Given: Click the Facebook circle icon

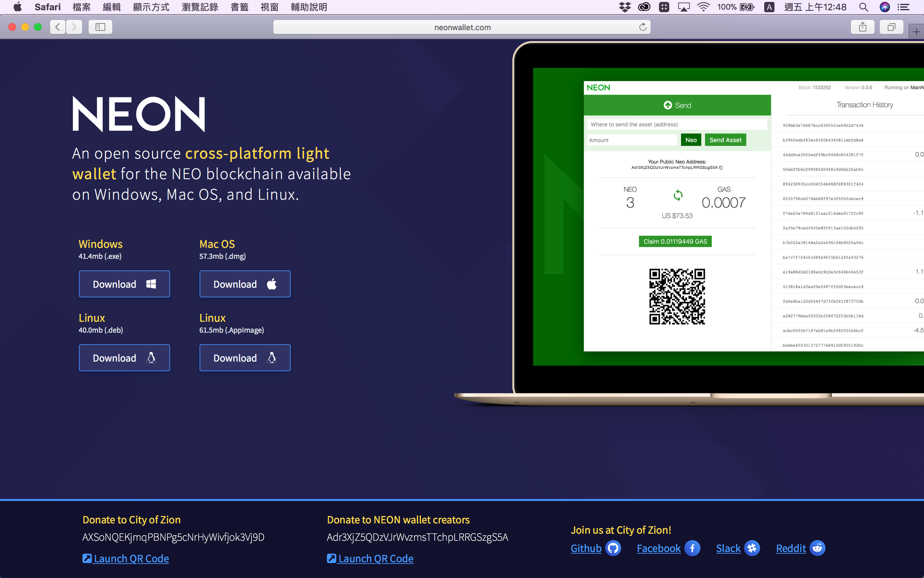Looking at the screenshot, I should pos(692,548).
